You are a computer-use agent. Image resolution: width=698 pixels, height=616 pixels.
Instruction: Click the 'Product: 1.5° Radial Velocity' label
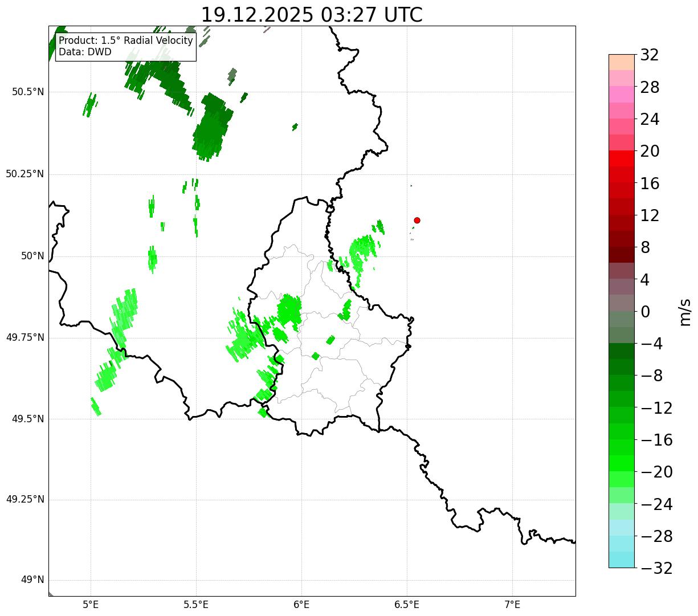[126, 41]
